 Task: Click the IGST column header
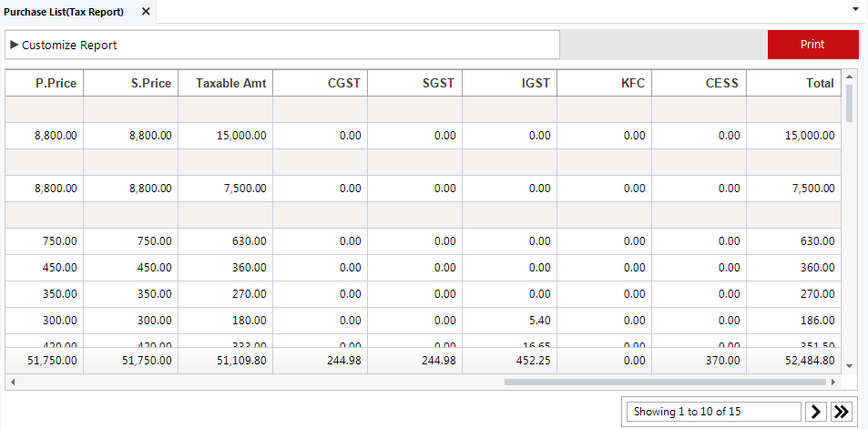[509, 83]
